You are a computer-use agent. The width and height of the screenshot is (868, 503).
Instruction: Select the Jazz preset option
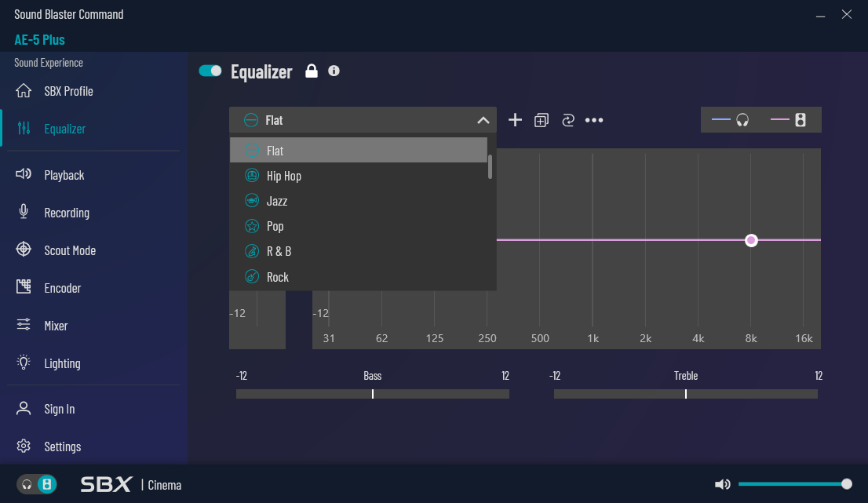pos(276,201)
